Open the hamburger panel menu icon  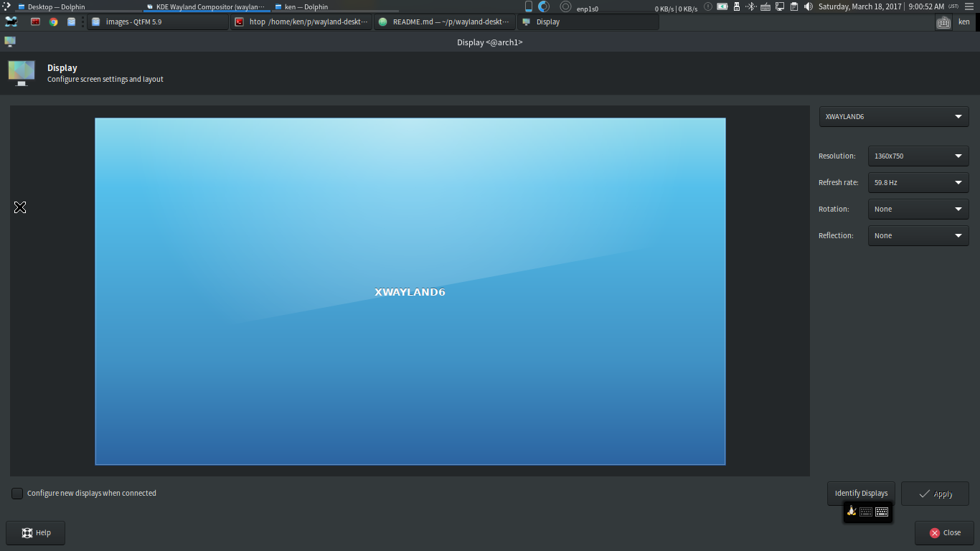click(x=969, y=6)
